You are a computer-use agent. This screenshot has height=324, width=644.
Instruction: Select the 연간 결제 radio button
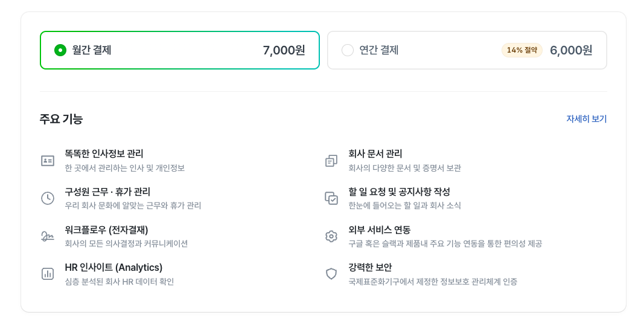348,50
